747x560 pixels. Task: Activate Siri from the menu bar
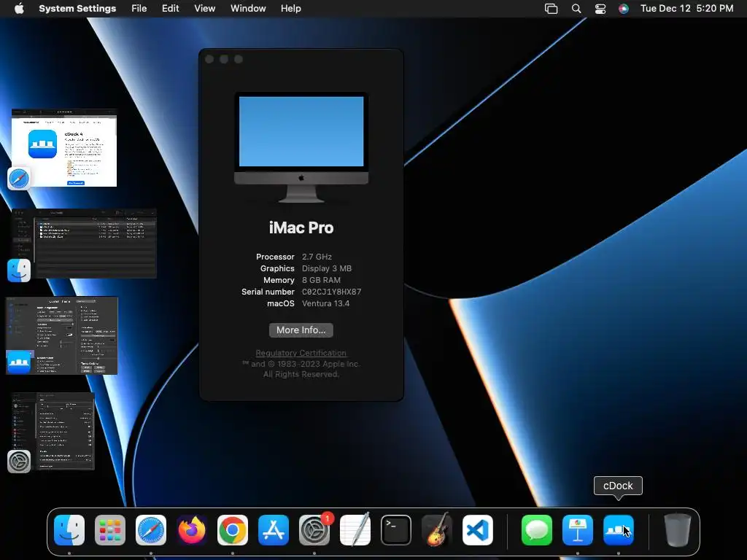624,9
